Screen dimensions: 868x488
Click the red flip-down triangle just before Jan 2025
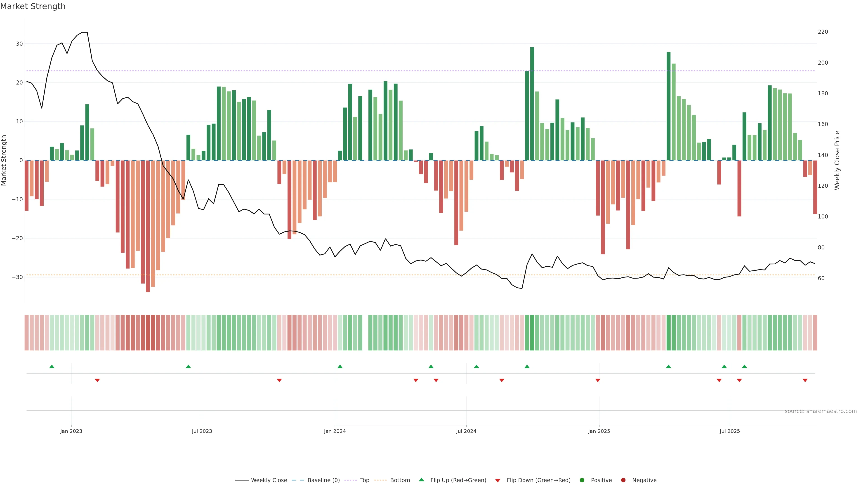(598, 380)
